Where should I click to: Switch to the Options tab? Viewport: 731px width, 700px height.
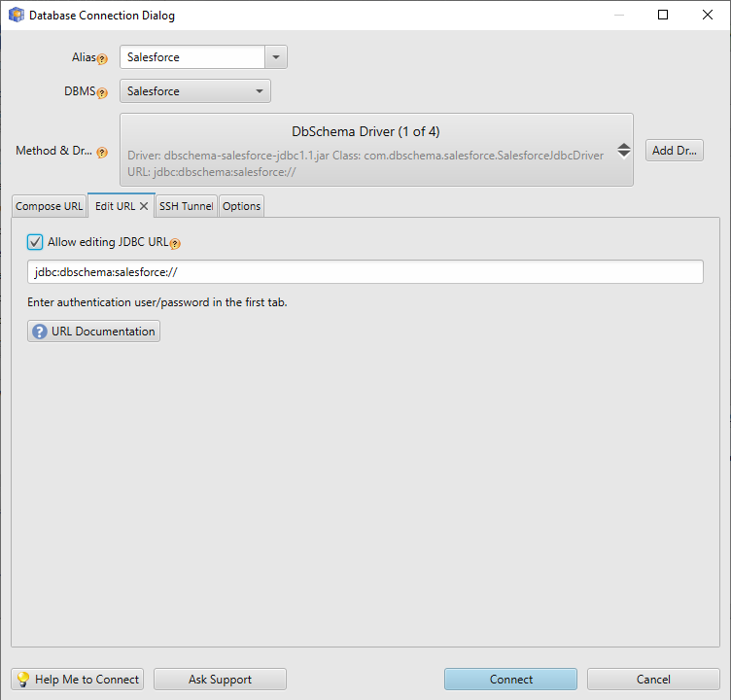[x=241, y=206]
